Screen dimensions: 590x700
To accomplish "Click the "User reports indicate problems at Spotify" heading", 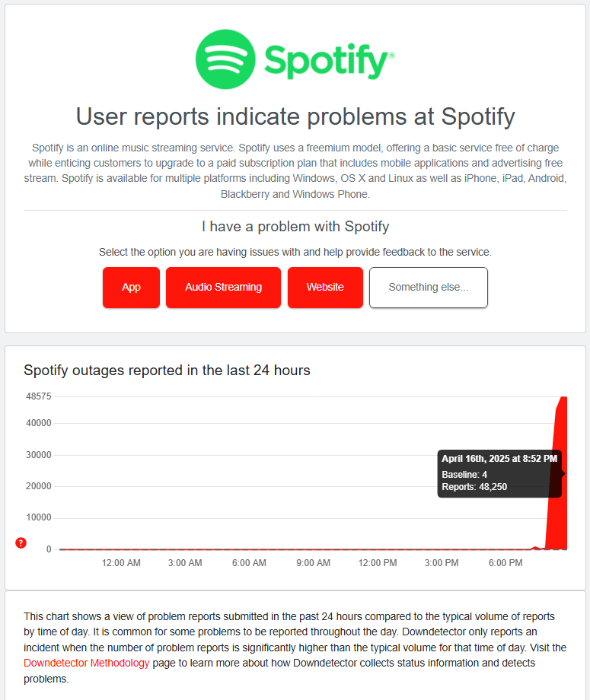I will 295,117.
